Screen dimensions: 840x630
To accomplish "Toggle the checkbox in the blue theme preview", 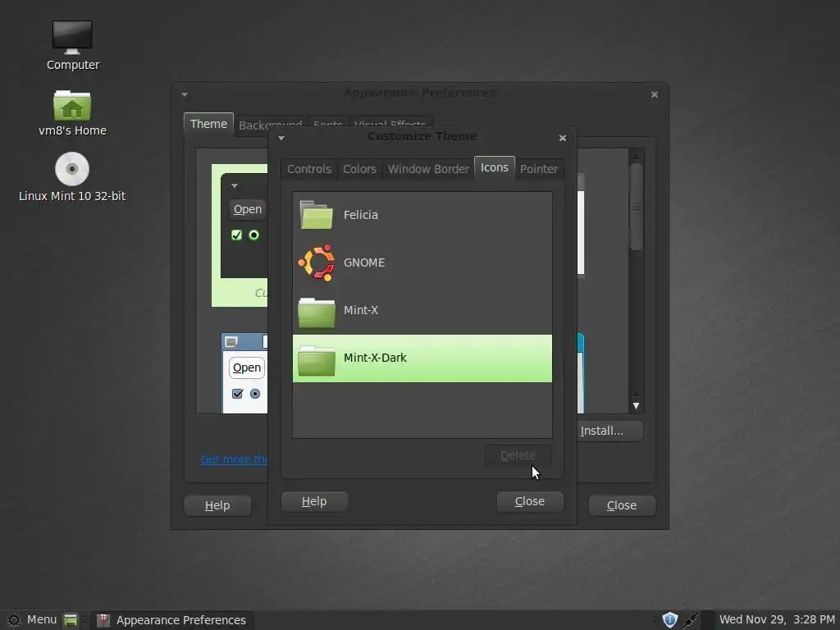I will click(x=237, y=394).
